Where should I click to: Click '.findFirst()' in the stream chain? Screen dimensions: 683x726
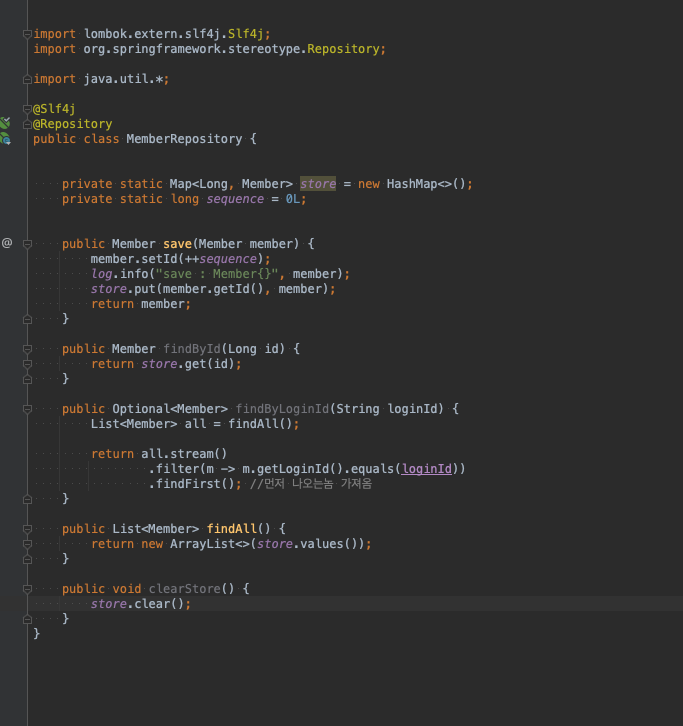click(192, 484)
